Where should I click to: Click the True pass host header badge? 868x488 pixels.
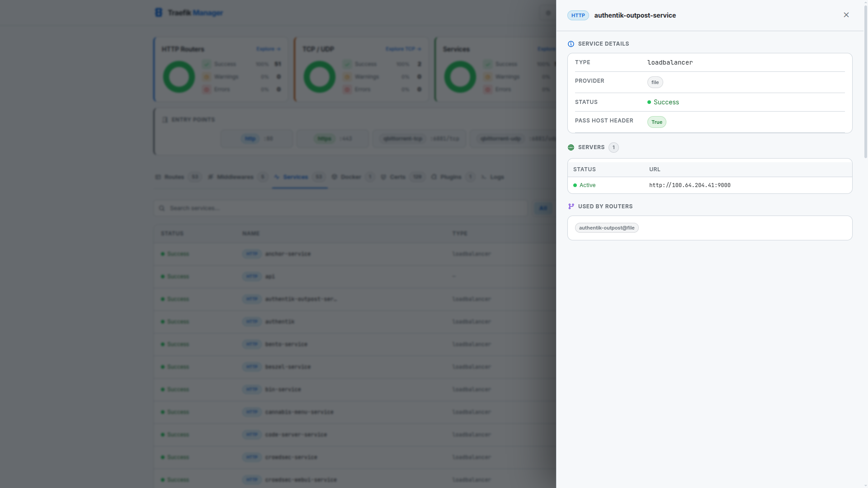(x=656, y=122)
